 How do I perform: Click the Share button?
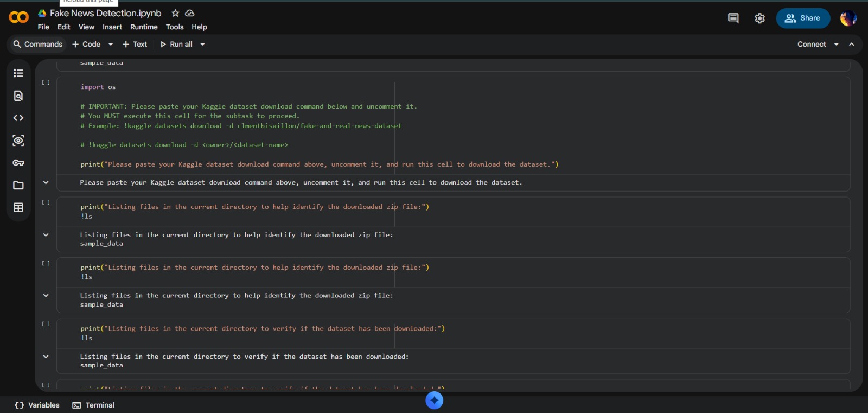coord(803,18)
